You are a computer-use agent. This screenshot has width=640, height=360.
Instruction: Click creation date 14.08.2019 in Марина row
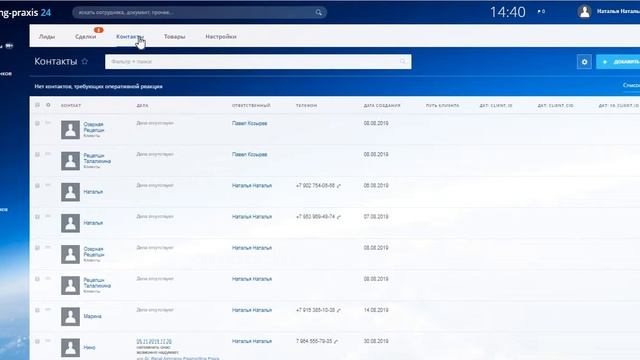(x=376, y=310)
